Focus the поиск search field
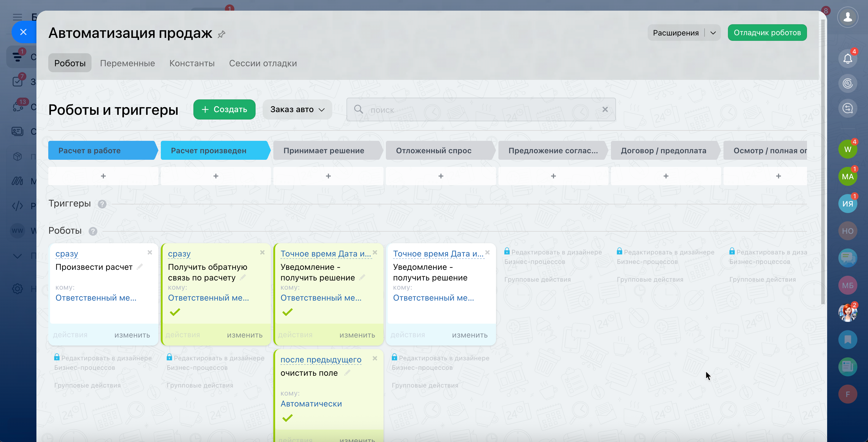 click(x=481, y=109)
